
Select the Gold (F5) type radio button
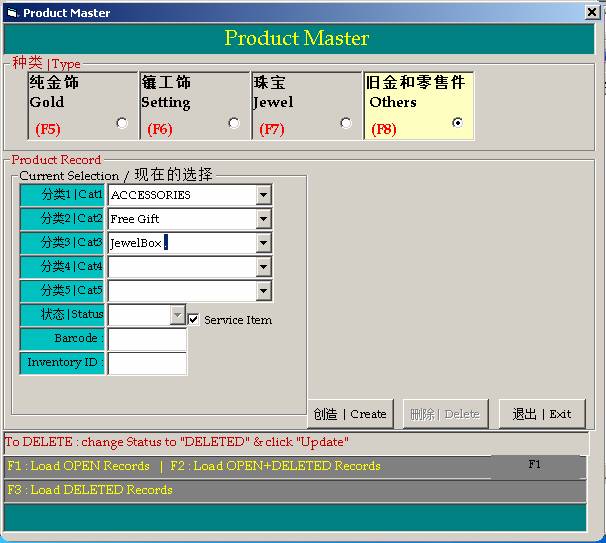click(x=122, y=123)
